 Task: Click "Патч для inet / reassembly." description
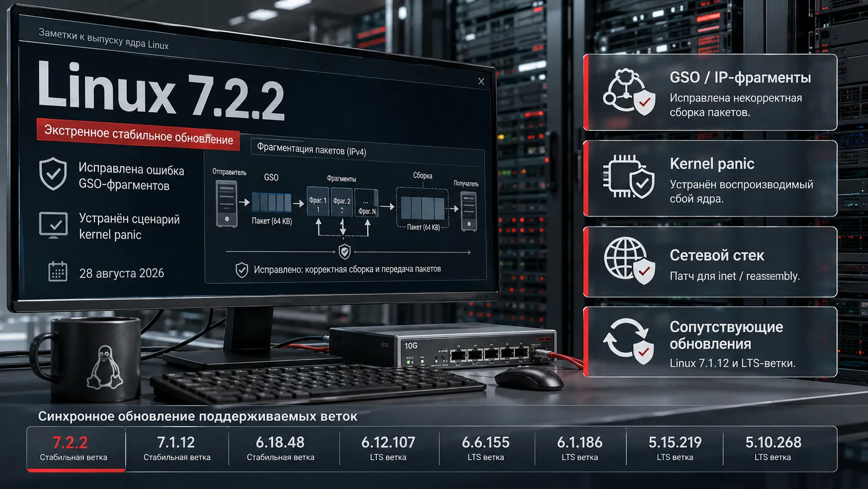[735, 276]
